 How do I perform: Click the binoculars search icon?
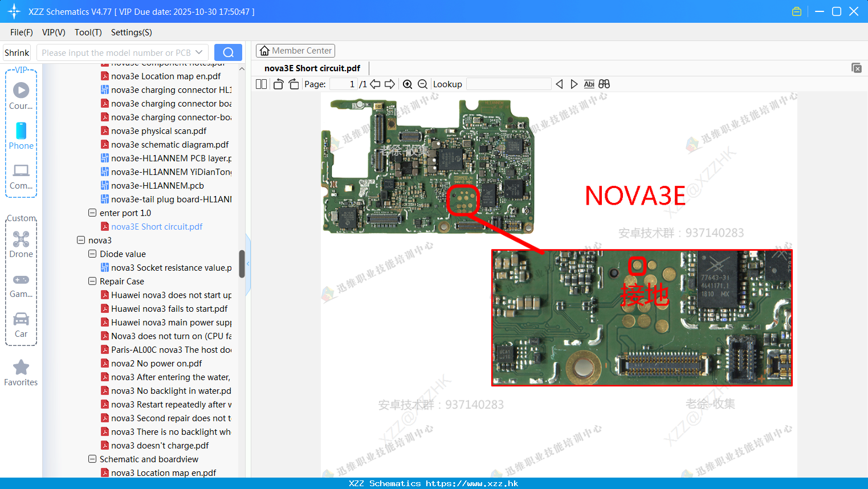[604, 84]
